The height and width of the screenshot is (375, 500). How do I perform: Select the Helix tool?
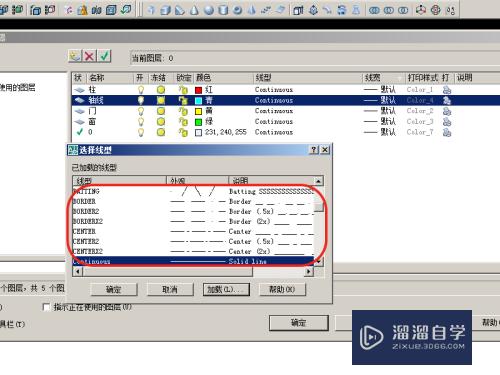coord(266,10)
